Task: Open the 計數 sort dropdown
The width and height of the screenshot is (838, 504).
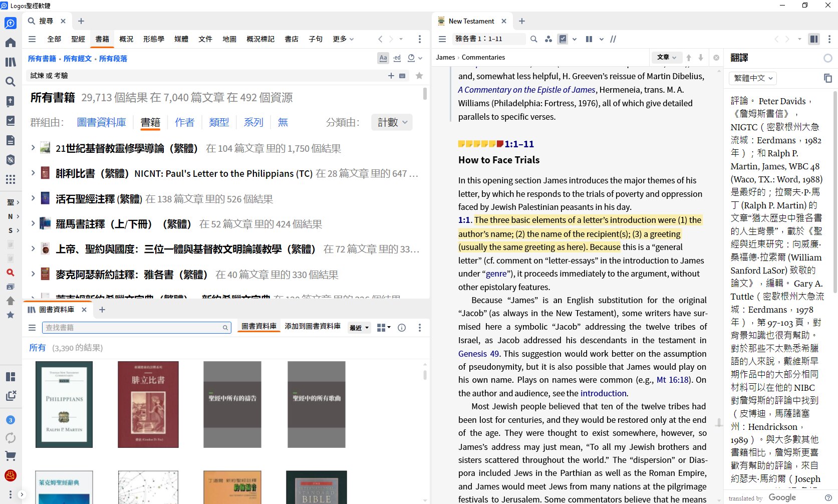Action: point(392,122)
